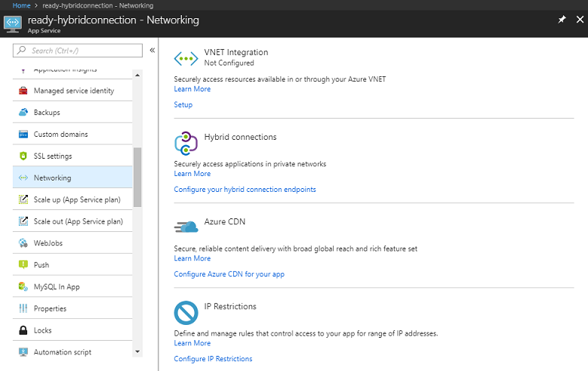Viewport: 588px width, 371px height.
Task: Open the Backups menu item
Action: [72, 113]
